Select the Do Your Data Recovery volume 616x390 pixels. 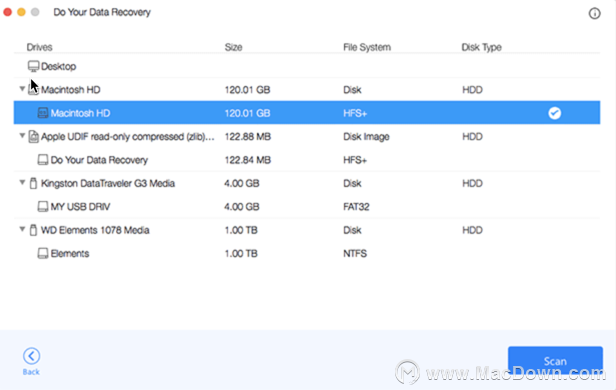pyautogui.click(x=99, y=160)
